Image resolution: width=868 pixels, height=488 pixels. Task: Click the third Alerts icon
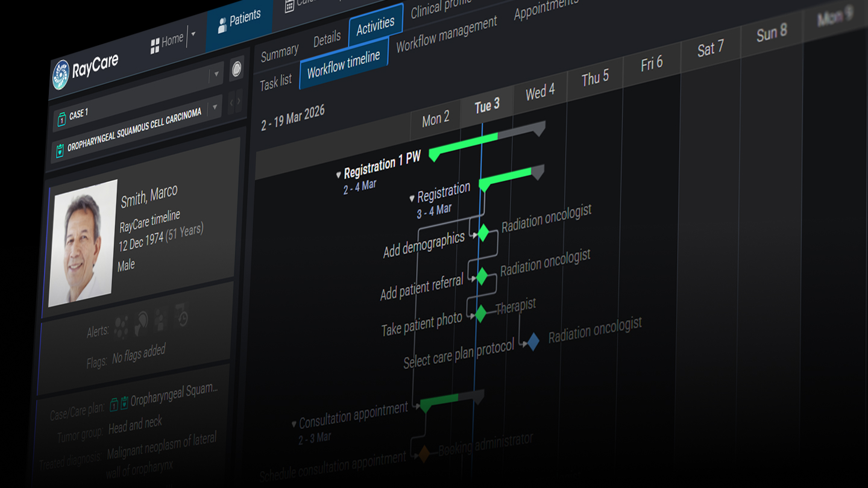(161, 319)
